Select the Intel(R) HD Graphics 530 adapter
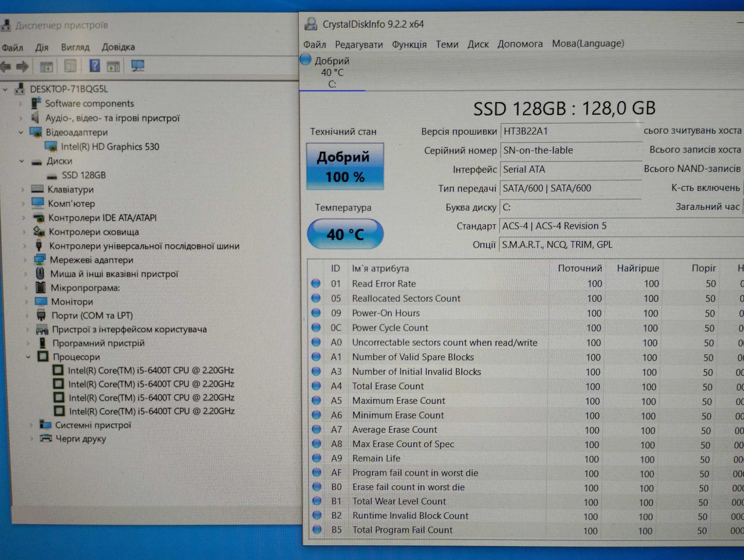The image size is (744, 560). [x=110, y=147]
